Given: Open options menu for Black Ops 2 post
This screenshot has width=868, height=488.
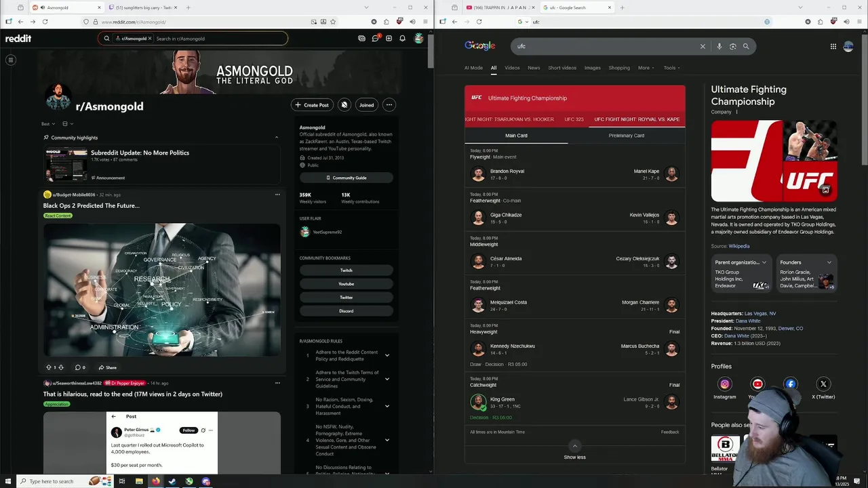Looking at the screenshot, I should [x=277, y=195].
